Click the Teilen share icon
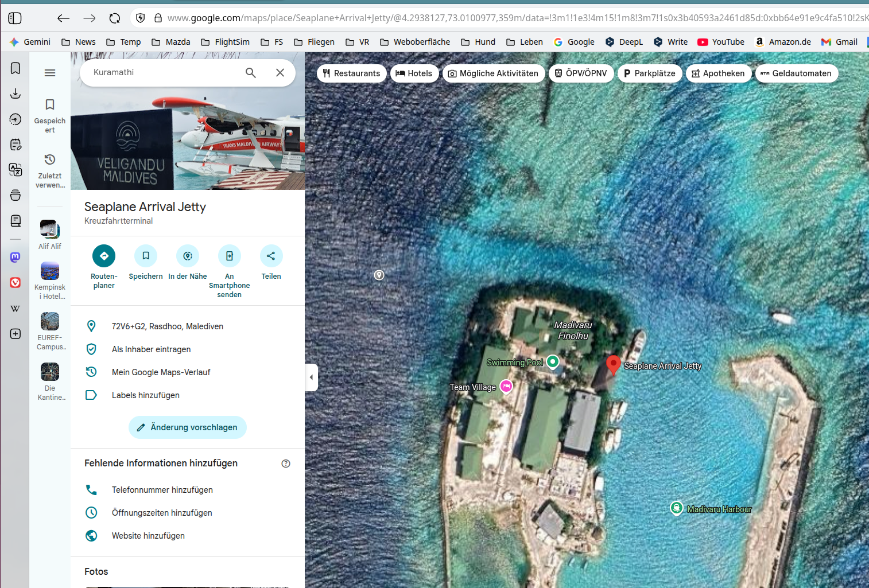The width and height of the screenshot is (869, 588). [271, 256]
